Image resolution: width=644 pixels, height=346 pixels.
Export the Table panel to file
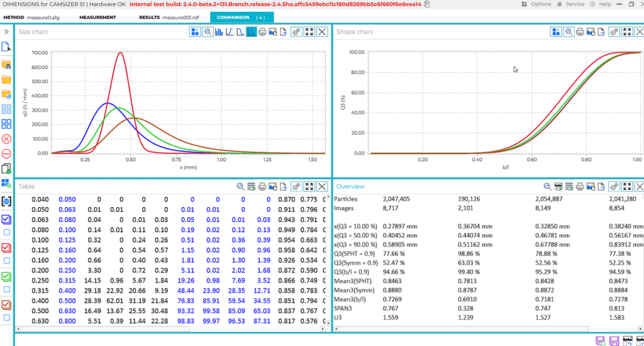tap(284, 186)
